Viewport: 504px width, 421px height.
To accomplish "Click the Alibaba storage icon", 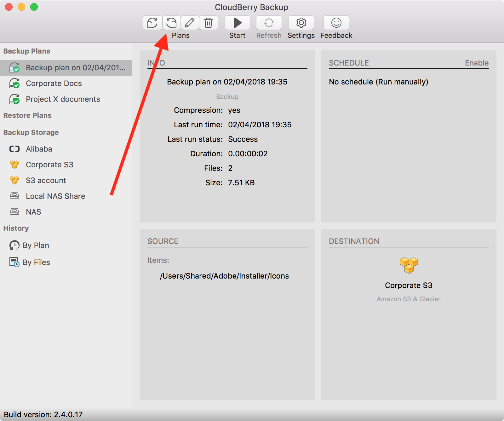I will (14, 149).
